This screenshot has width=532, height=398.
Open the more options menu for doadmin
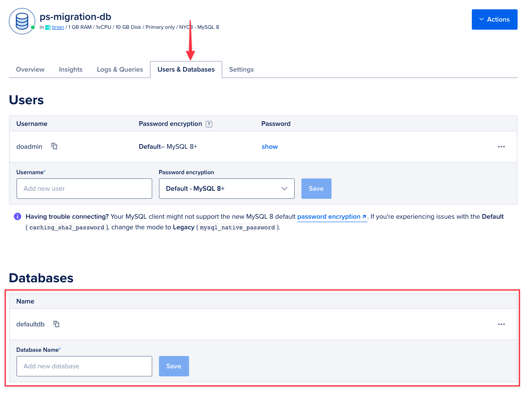pos(501,147)
